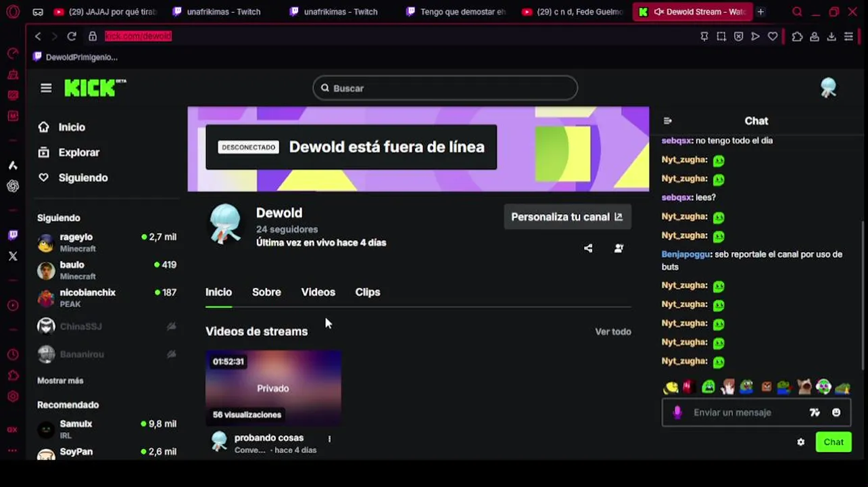The height and width of the screenshot is (487, 868).
Task: Switch to the Sobre channel tab
Action: pos(266,292)
